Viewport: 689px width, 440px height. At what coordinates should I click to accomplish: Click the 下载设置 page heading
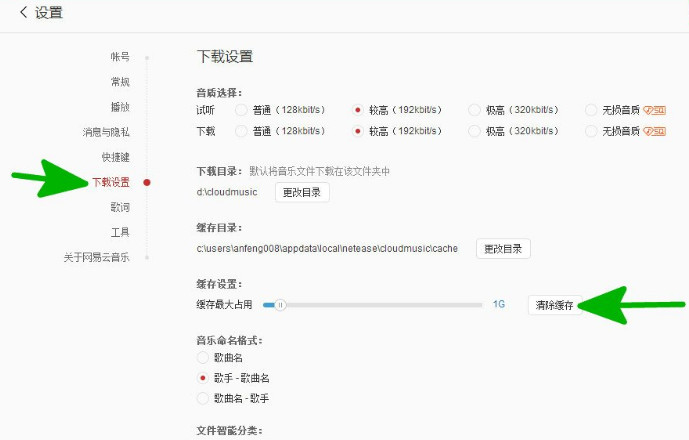click(225, 57)
